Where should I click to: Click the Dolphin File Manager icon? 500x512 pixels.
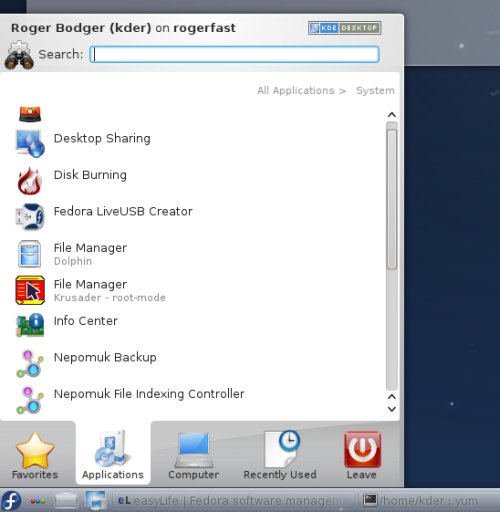[x=30, y=253]
